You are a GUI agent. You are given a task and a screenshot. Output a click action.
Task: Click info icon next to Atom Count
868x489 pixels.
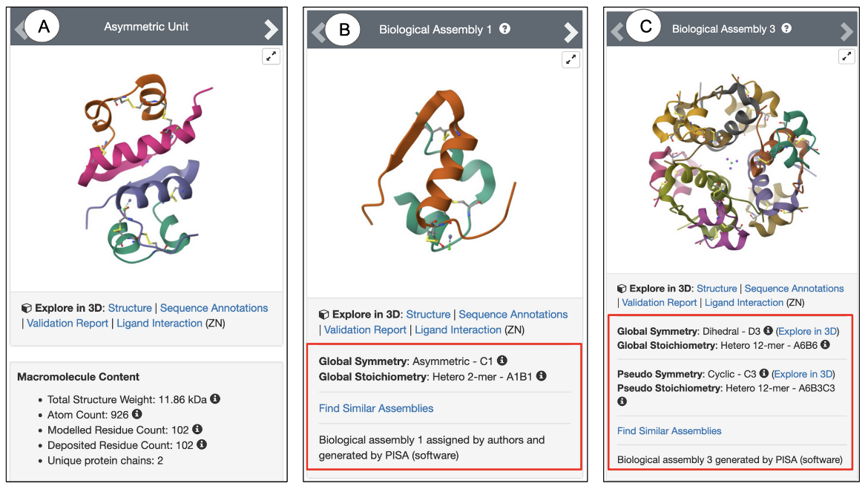[x=137, y=414]
